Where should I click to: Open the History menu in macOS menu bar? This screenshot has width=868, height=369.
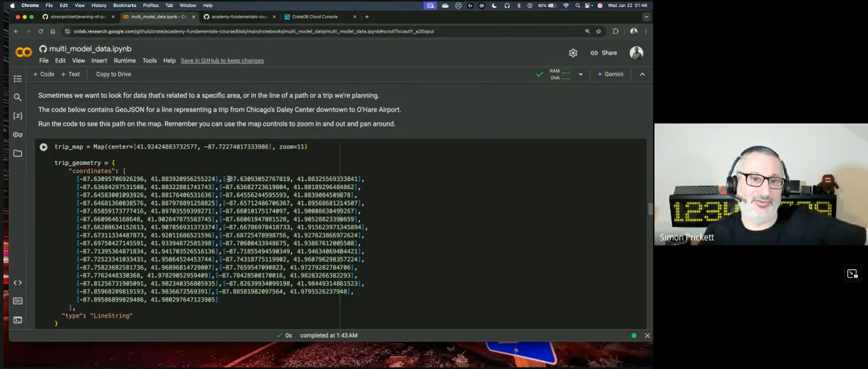click(99, 5)
